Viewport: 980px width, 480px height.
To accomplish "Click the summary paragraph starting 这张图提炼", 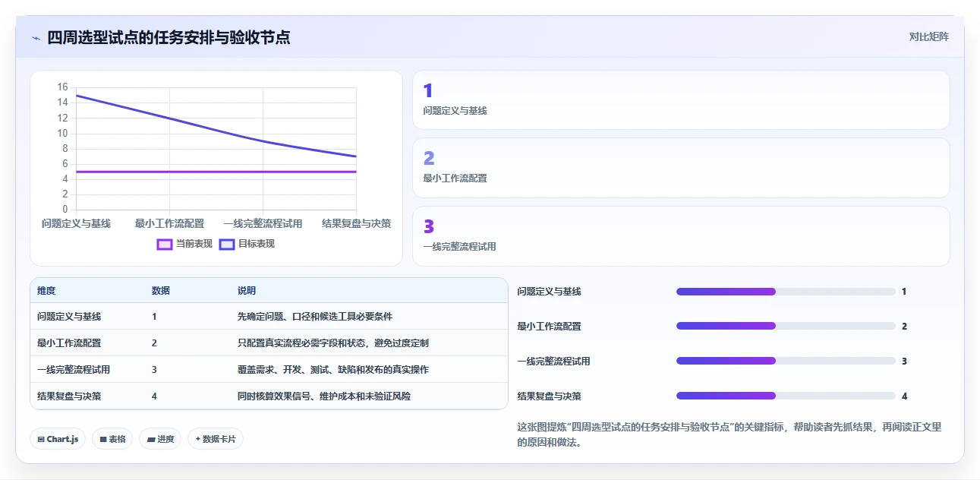I will pyautogui.click(x=729, y=434).
